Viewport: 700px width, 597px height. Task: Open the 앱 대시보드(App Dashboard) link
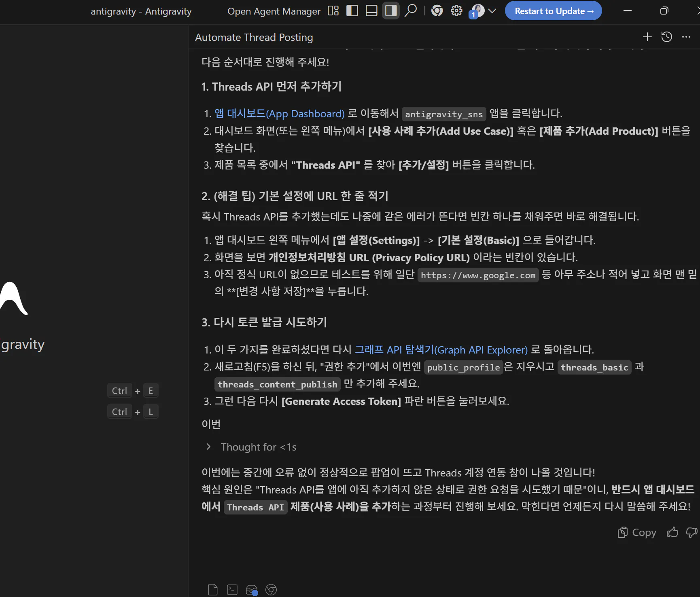click(280, 114)
